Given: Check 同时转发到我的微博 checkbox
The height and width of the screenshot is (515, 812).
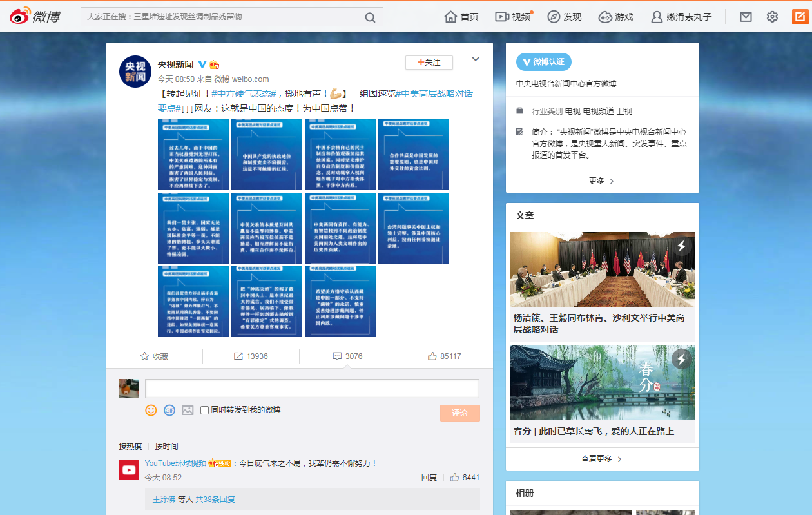Looking at the screenshot, I should (204, 410).
